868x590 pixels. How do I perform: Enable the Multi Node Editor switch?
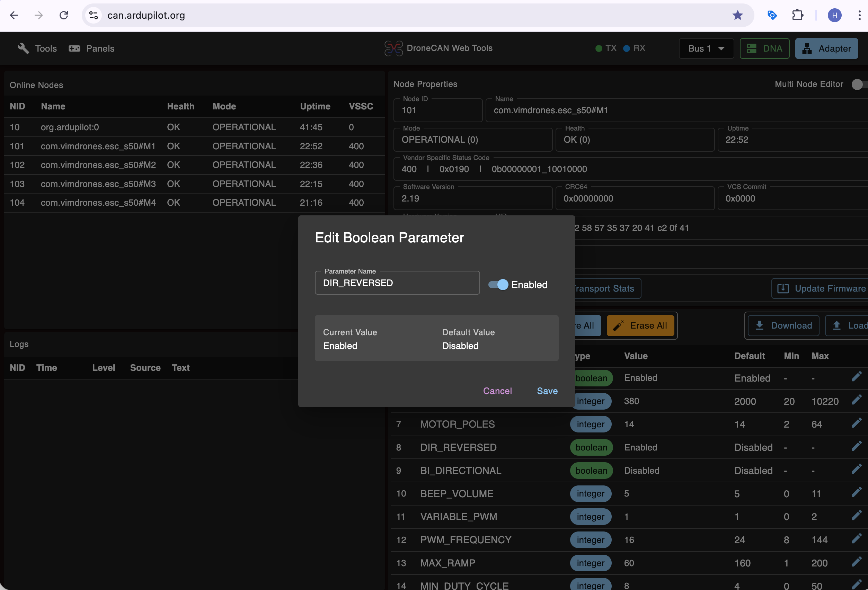(x=858, y=84)
